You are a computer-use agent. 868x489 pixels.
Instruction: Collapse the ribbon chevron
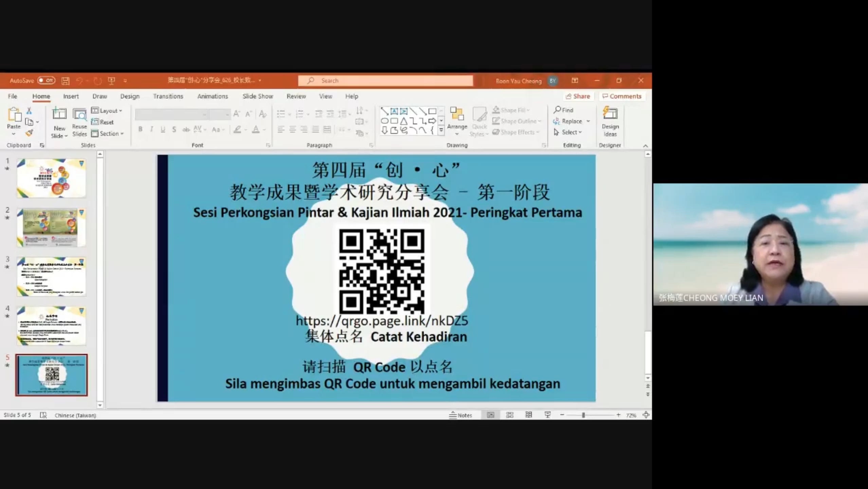point(645,146)
